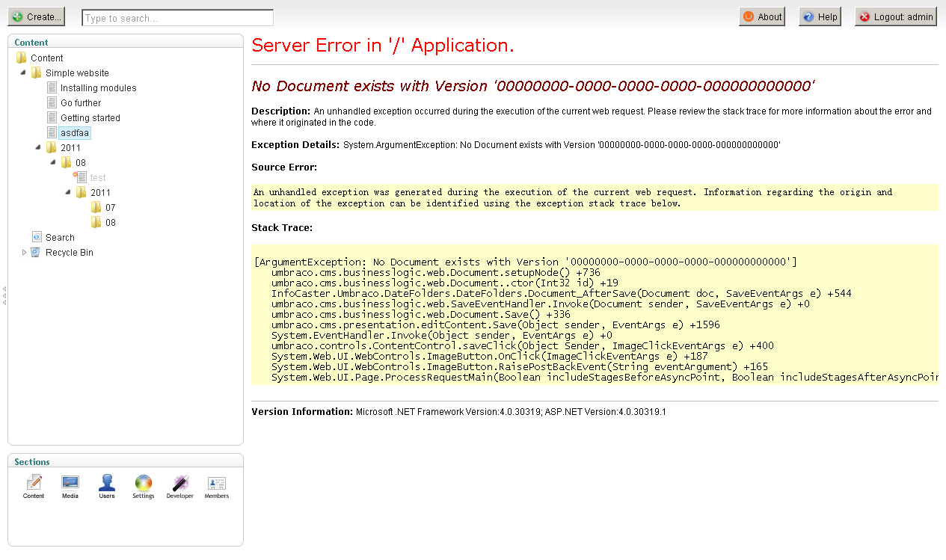Log out via Logout: admin button
946x560 pixels.
click(x=895, y=16)
